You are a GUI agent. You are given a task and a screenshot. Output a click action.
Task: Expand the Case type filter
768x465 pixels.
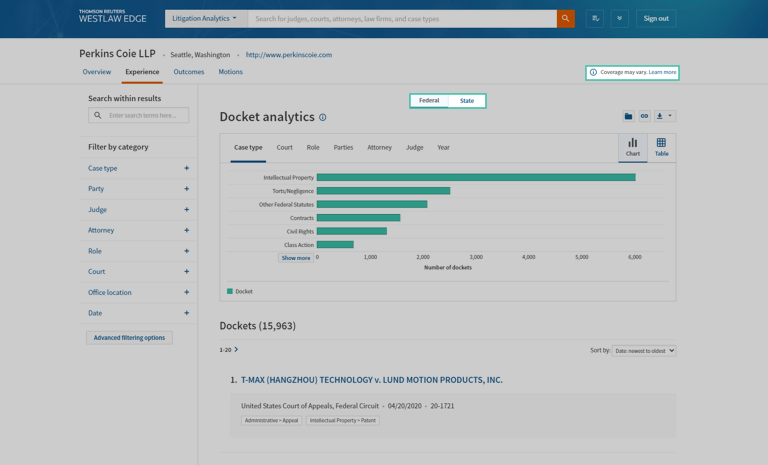pos(186,168)
